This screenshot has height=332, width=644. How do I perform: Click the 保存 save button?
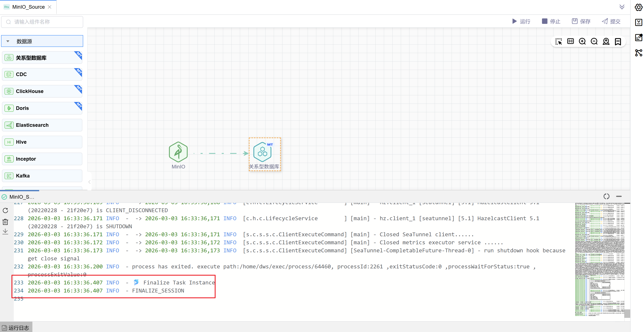click(x=581, y=22)
